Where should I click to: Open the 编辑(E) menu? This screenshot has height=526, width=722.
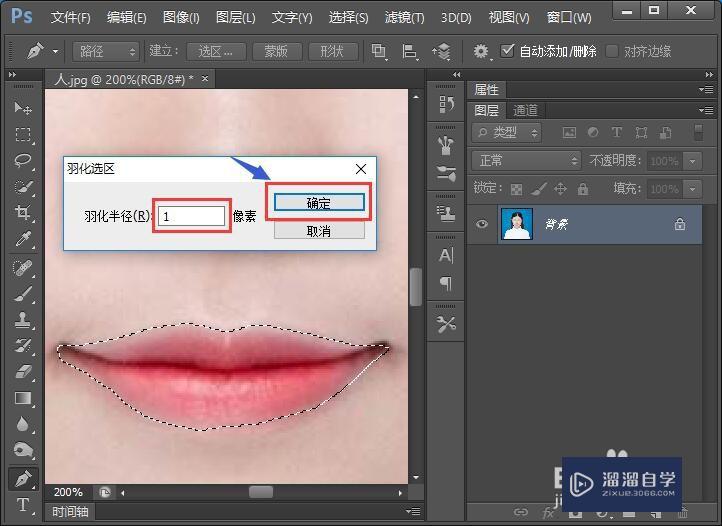pos(127,18)
